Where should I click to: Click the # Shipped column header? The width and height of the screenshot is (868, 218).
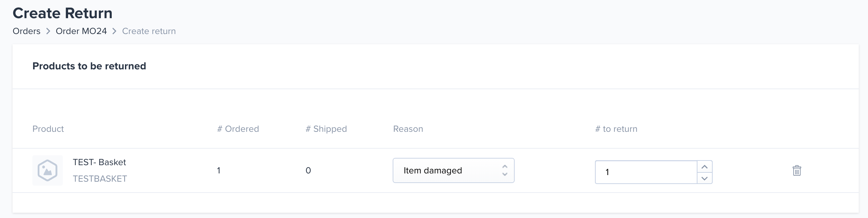pos(326,129)
